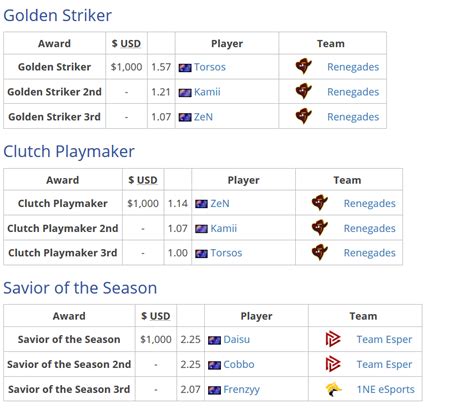
Task: Click the flag icon beside Daisu
Action: (214, 340)
